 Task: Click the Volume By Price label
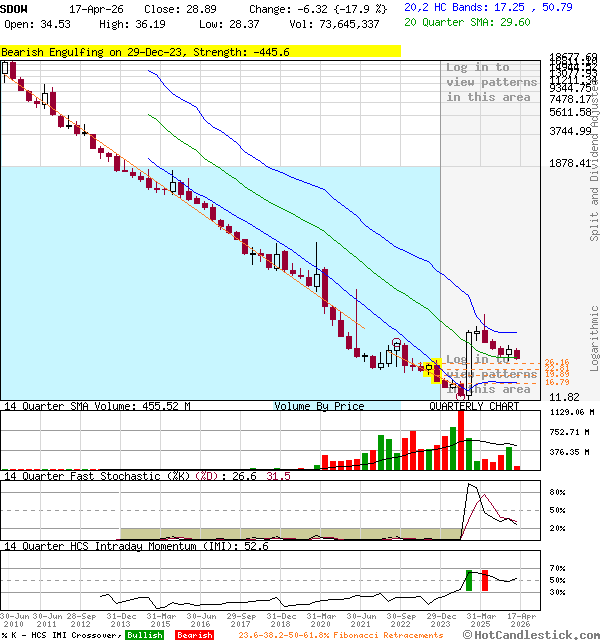tap(319, 406)
